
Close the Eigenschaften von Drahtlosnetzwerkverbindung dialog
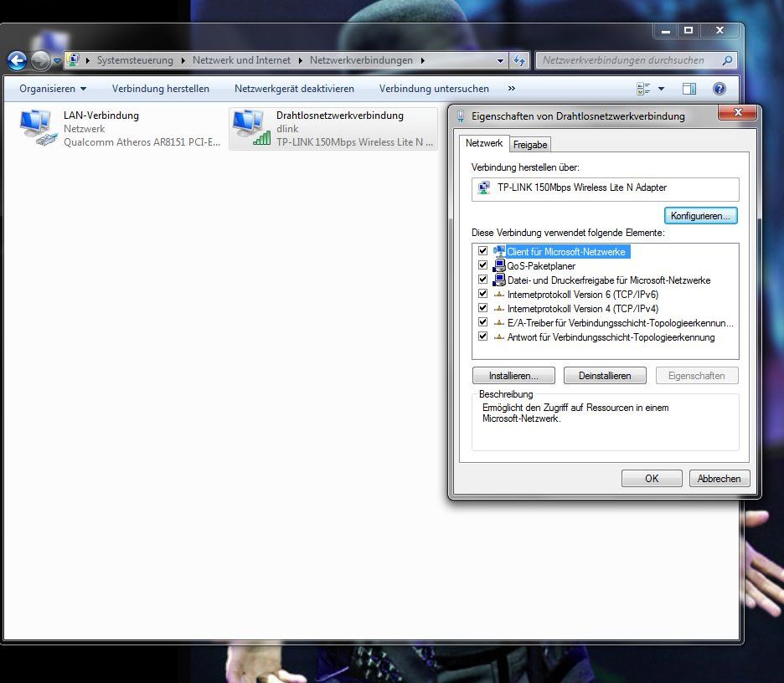[x=738, y=112]
